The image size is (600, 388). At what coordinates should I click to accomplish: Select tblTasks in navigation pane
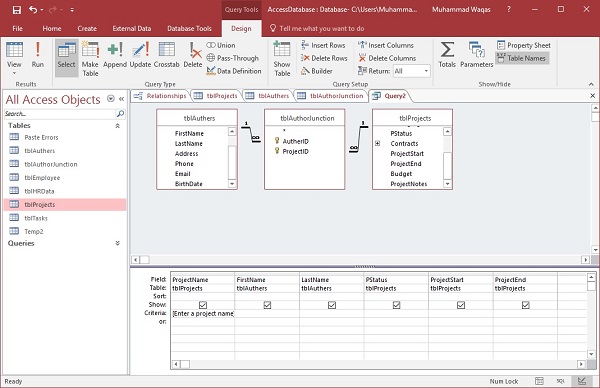coord(36,218)
